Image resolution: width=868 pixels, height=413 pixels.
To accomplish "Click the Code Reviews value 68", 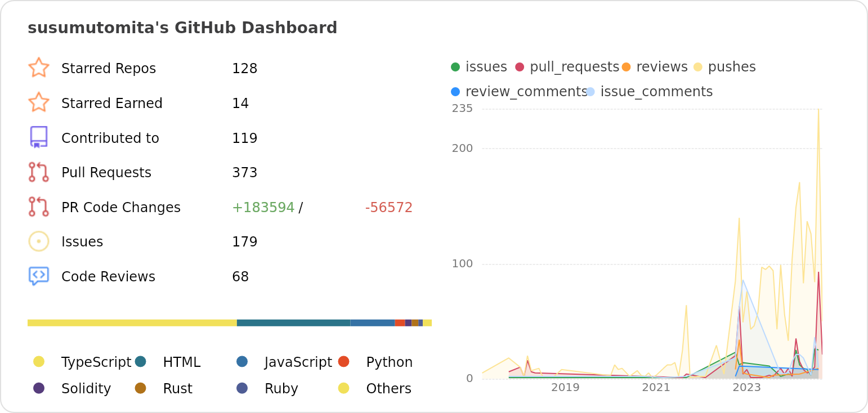I will point(240,277).
